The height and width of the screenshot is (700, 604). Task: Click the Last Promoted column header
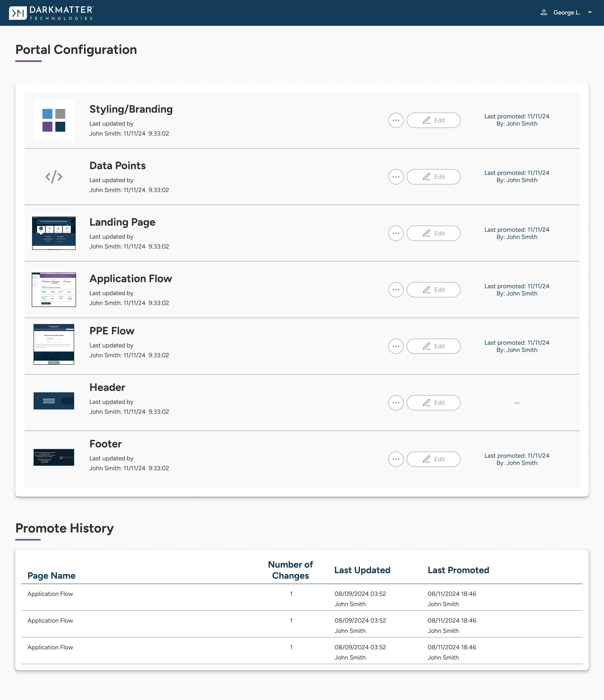pos(458,570)
